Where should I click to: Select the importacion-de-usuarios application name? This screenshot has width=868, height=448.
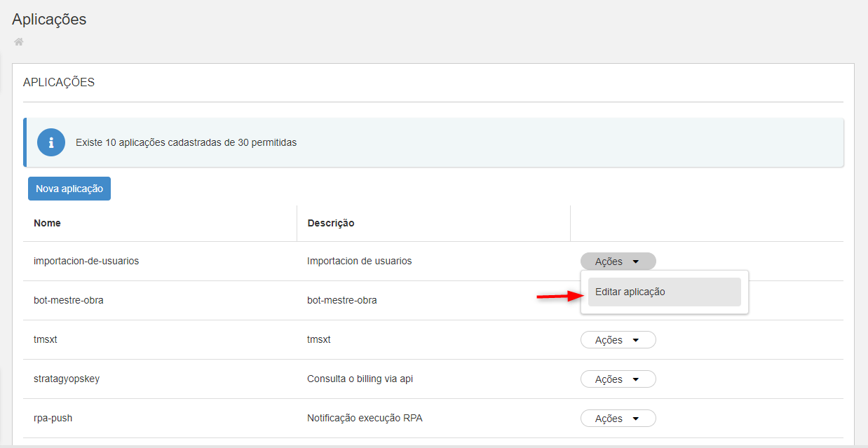[x=86, y=261]
